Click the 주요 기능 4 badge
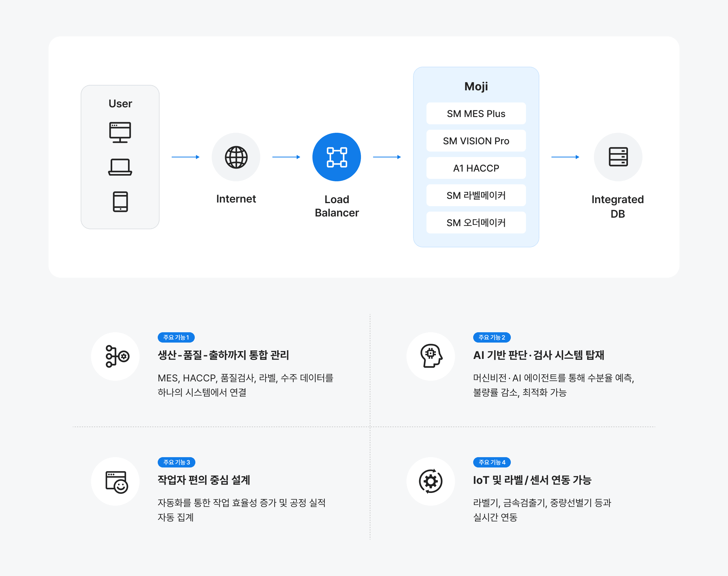The width and height of the screenshot is (728, 576). (491, 462)
